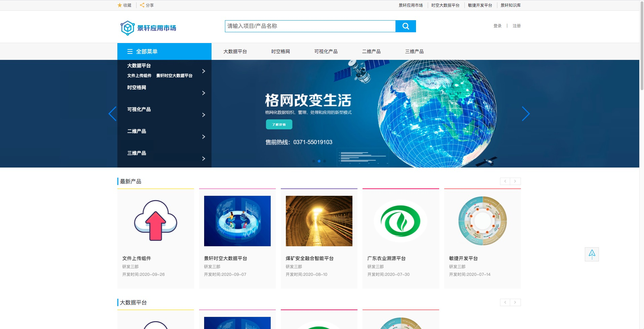644x329 pixels.
Task: Open the hamburger menu icon for 全部菜单
Action: [130, 51]
